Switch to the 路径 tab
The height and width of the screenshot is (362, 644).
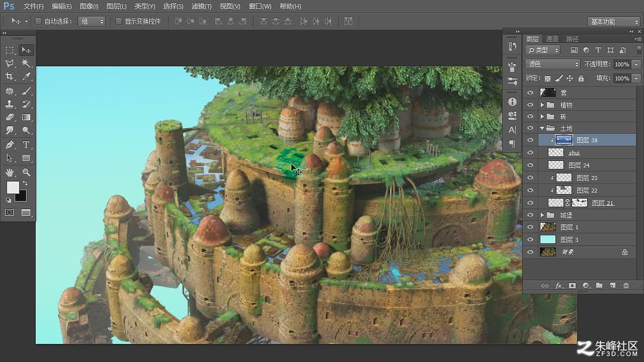572,39
